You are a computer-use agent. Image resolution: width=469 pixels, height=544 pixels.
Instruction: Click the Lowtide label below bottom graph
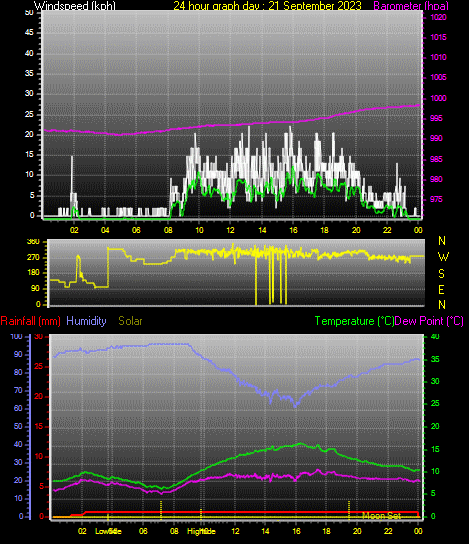point(108,532)
